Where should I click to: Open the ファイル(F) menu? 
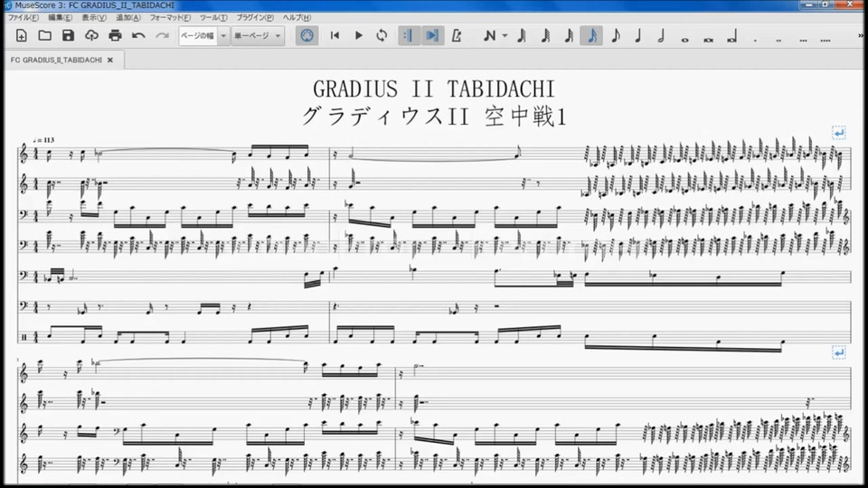pyautogui.click(x=24, y=18)
